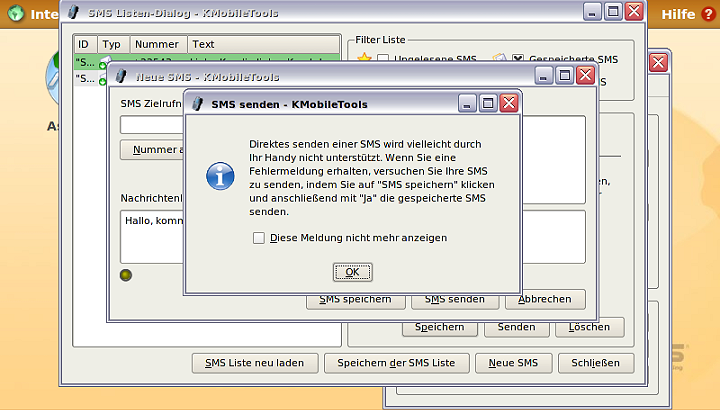Image resolution: width=720 pixels, height=410 pixels.
Task: Click 'SMS senden' button in Neue SMS window
Action: coord(455,300)
